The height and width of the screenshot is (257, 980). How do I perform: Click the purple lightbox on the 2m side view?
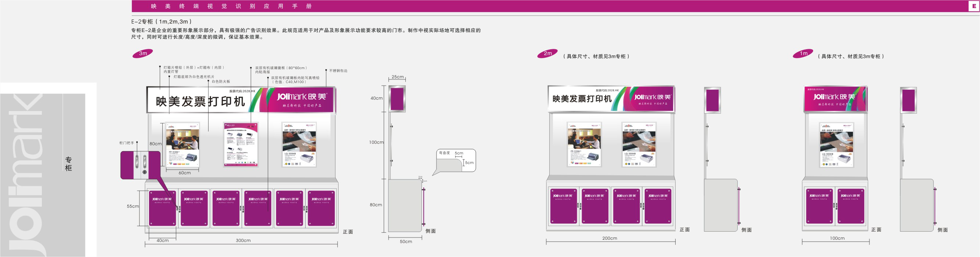click(712, 100)
